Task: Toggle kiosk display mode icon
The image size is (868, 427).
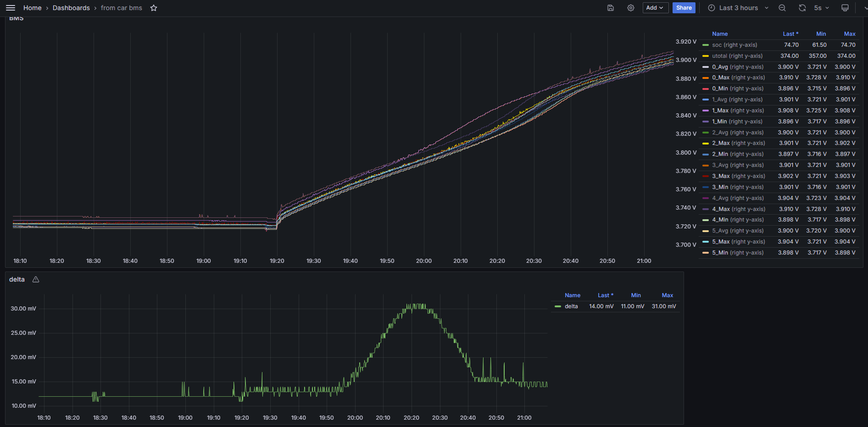Action: [x=845, y=8]
